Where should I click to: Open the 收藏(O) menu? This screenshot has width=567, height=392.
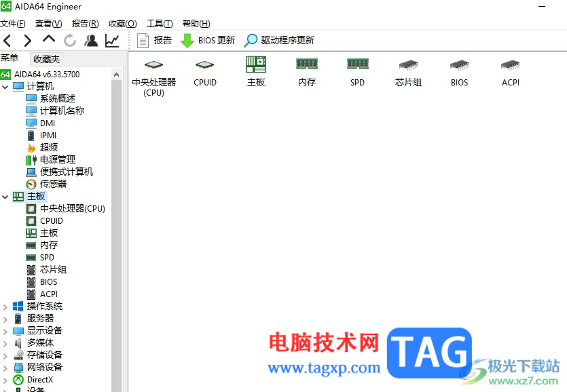[x=123, y=24]
